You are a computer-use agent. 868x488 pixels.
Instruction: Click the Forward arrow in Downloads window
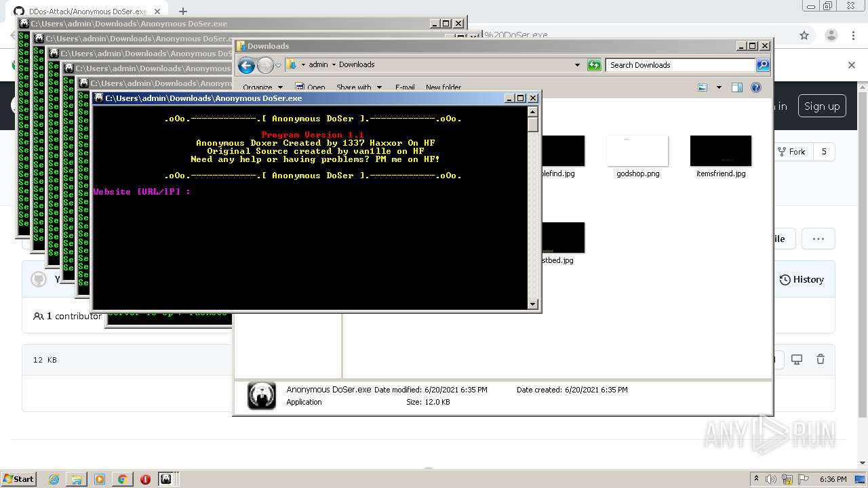click(265, 65)
